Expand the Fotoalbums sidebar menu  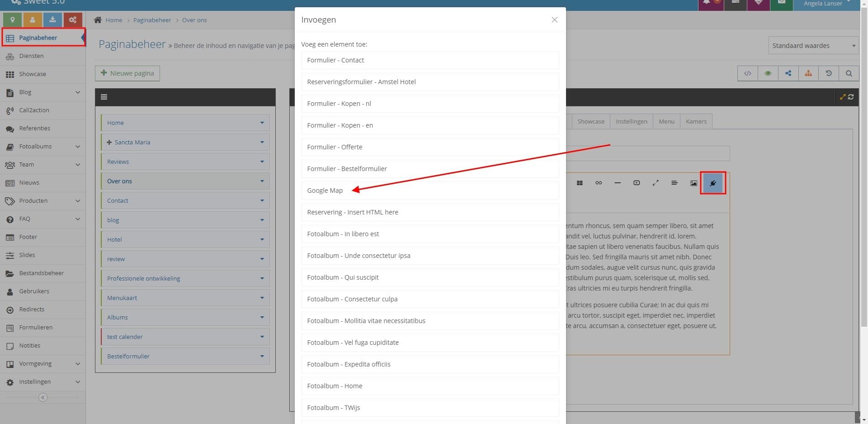(x=43, y=147)
